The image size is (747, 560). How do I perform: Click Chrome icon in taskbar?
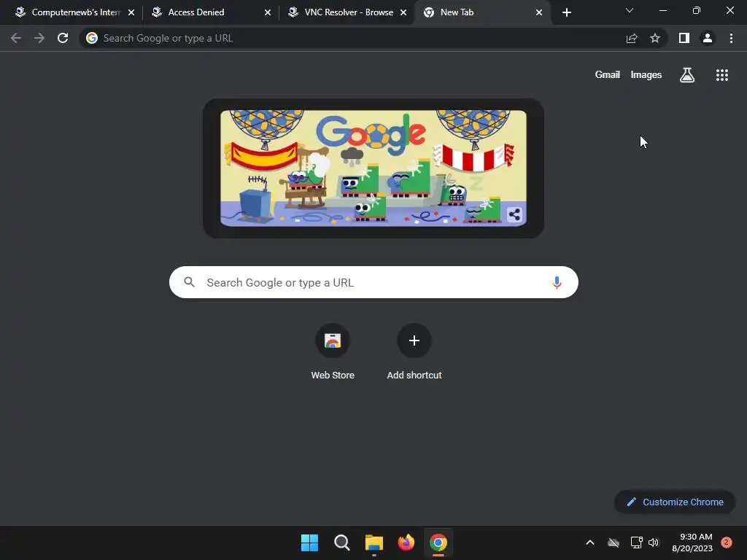click(x=438, y=542)
